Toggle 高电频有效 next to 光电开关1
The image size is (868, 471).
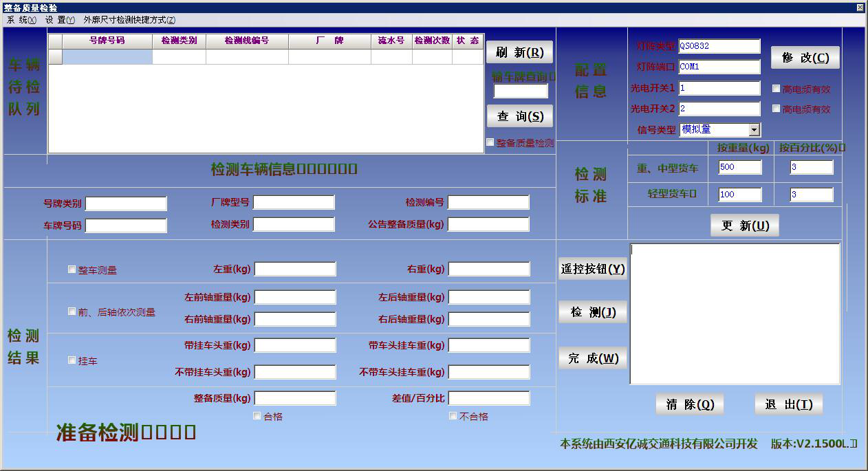774,88
